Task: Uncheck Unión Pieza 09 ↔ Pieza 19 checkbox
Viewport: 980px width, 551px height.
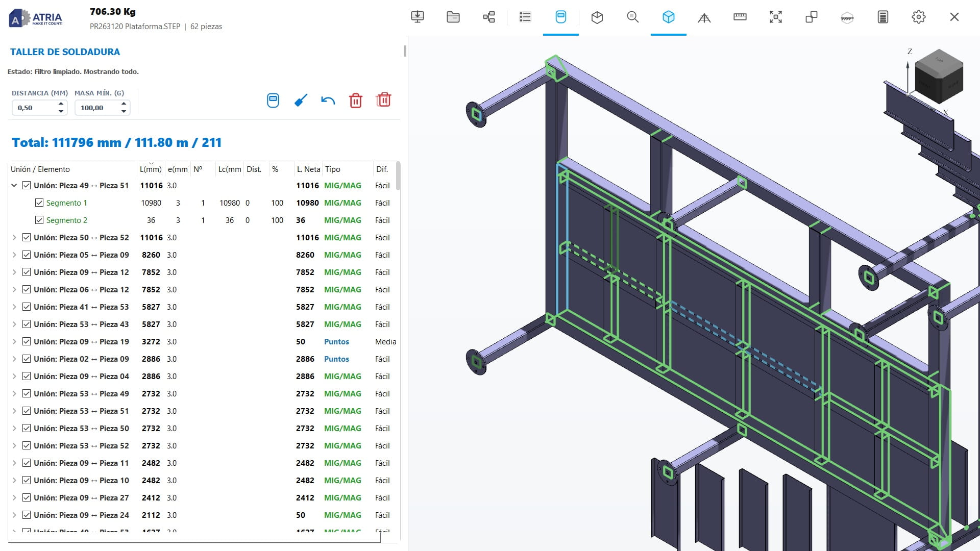Action: coord(27,341)
